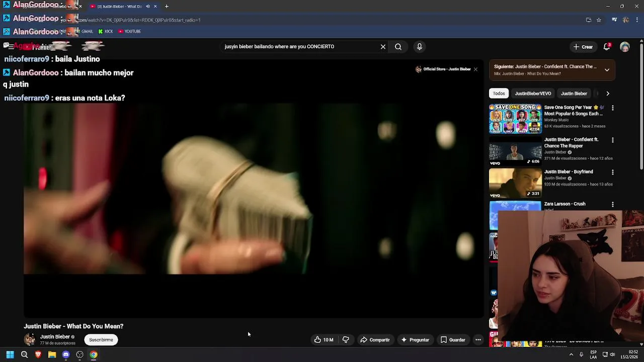Screen dimensions: 644x362
Task: Open options for Confident video
Action: tap(613, 140)
